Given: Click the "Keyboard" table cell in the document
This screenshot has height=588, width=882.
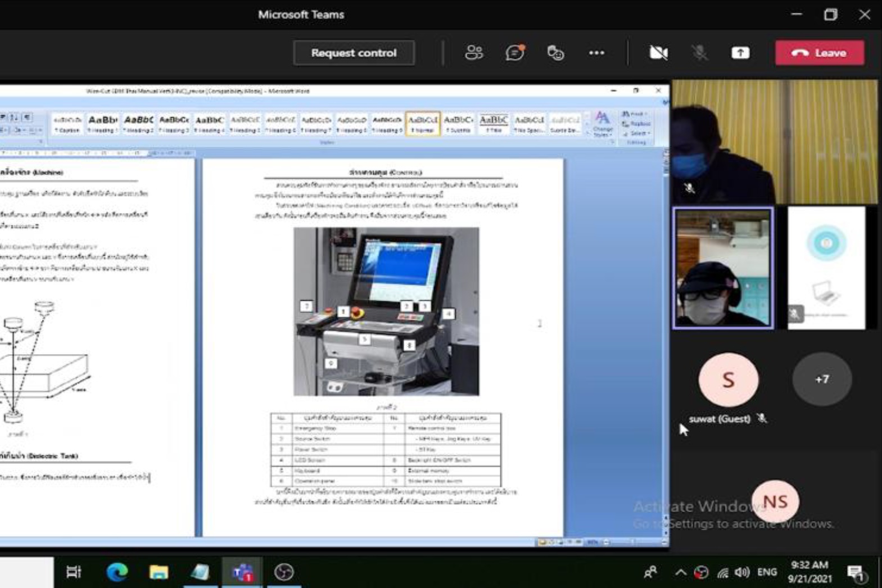Looking at the screenshot, I should (338, 471).
